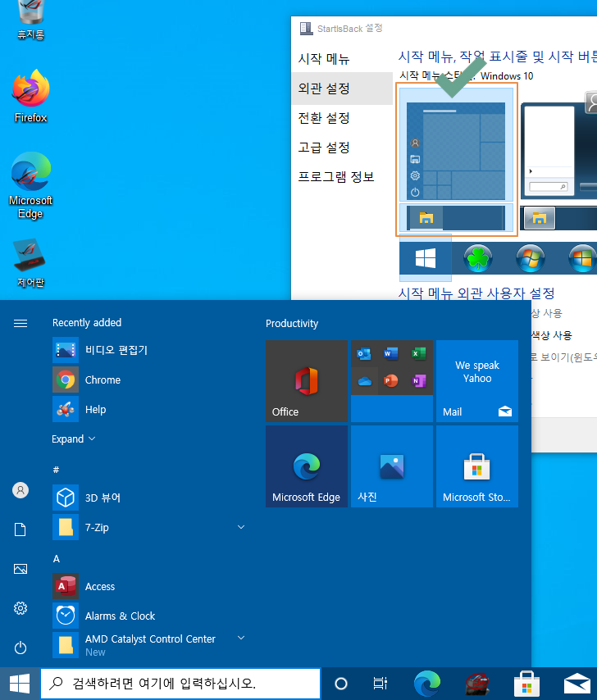This screenshot has height=700, width=597.
Task: Open the Microsoft Edge tile
Action: [x=307, y=466]
